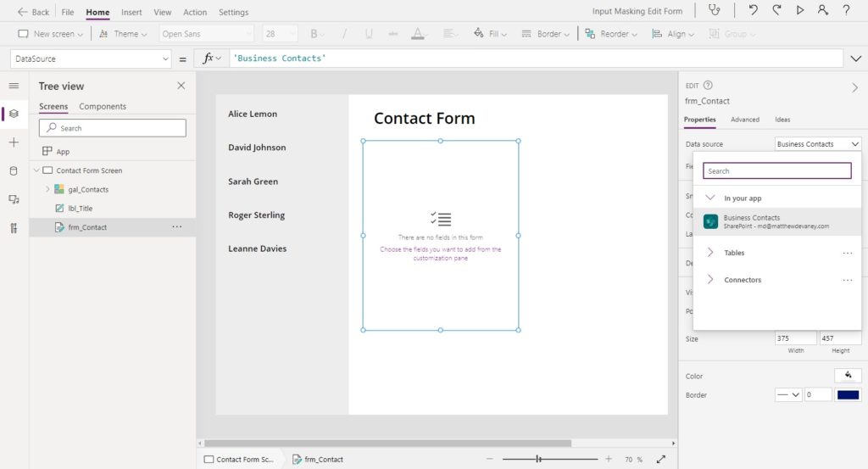The height and width of the screenshot is (469, 868).
Task: Select Business Contacts SharePoint source
Action: click(x=776, y=221)
